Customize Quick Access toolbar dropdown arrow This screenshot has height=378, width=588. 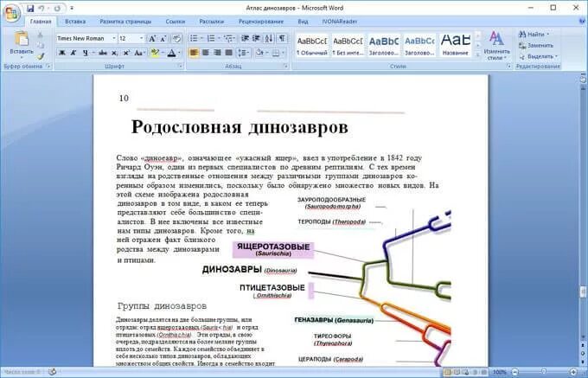[x=72, y=9]
